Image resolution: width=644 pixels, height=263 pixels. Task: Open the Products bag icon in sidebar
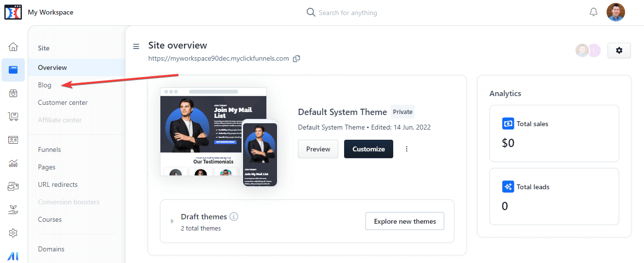pos(13,93)
